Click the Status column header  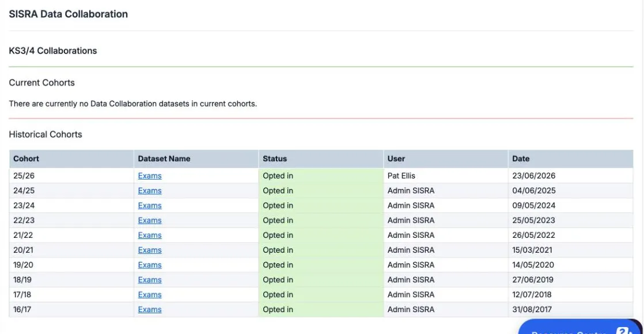coord(321,158)
